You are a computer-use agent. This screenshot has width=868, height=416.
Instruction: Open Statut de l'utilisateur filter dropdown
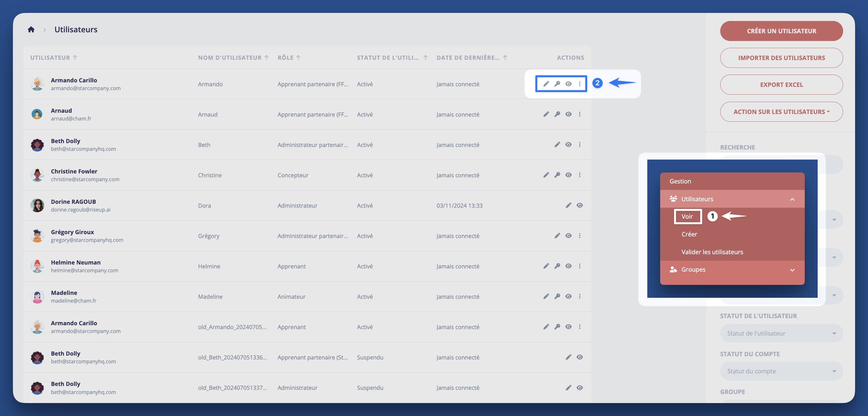pyautogui.click(x=781, y=333)
